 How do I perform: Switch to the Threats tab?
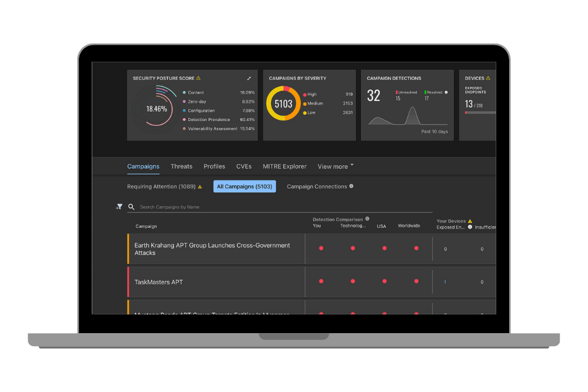click(182, 166)
